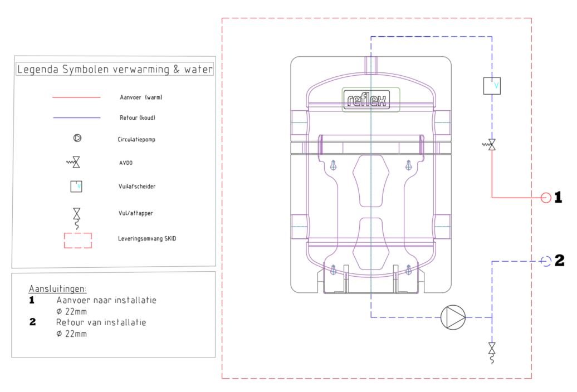The image size is (577, 392).
Task: Click the "Aansluitingen:" heading
Action: (58, 288)
